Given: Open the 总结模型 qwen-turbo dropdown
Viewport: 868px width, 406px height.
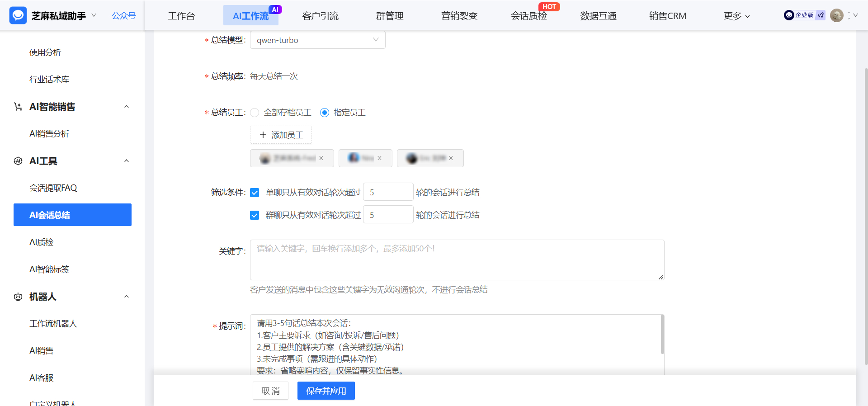Looking at the screenshot, I should point(317,40).
